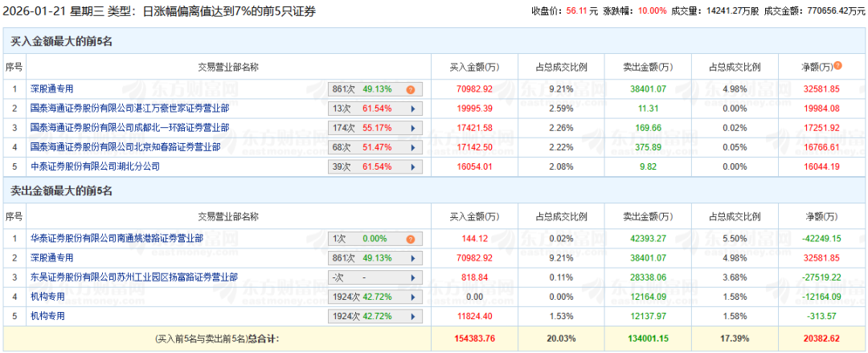This screenshot has height=353, width=868.
Task: Click arrow icon on 北京知春路 stats box
Action: point(412,147)
